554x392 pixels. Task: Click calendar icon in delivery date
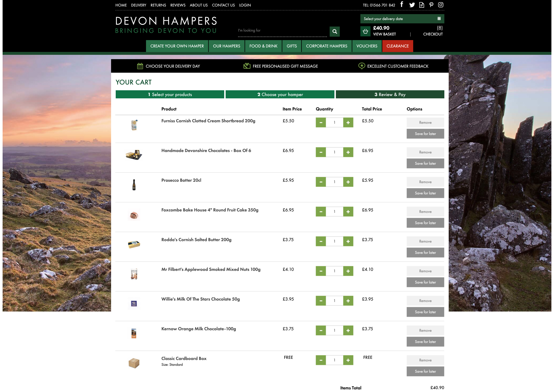(x=439, y=19)
